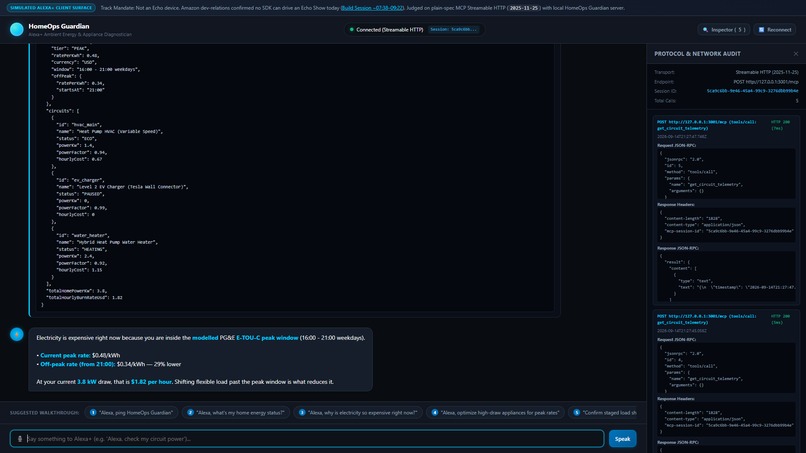Image resolution: width=806 pixels, height=453 pixels.
Task: Click 'Response JSON-RPC:' heading in first call entry
Action: pos(677,248)
